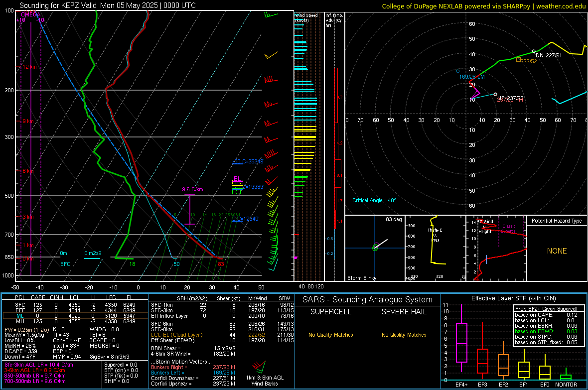Click the OMEGA label on the skew-T

coord(31,14)
